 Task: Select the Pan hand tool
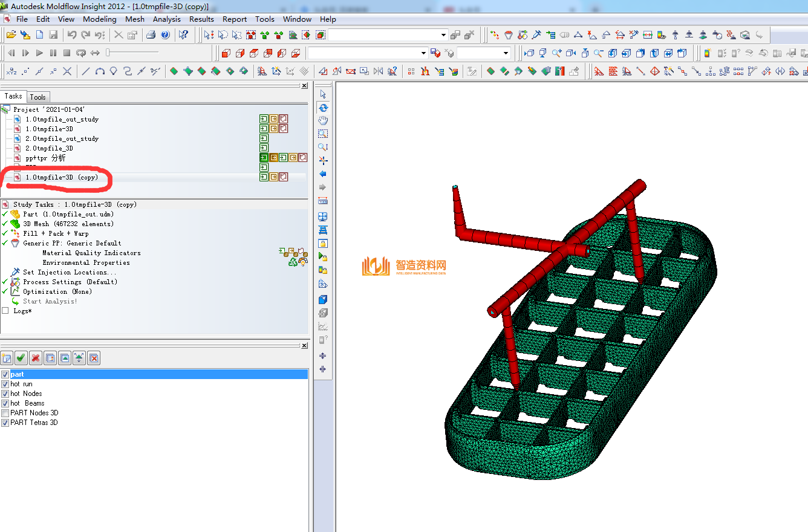click(x=323, y=121)
